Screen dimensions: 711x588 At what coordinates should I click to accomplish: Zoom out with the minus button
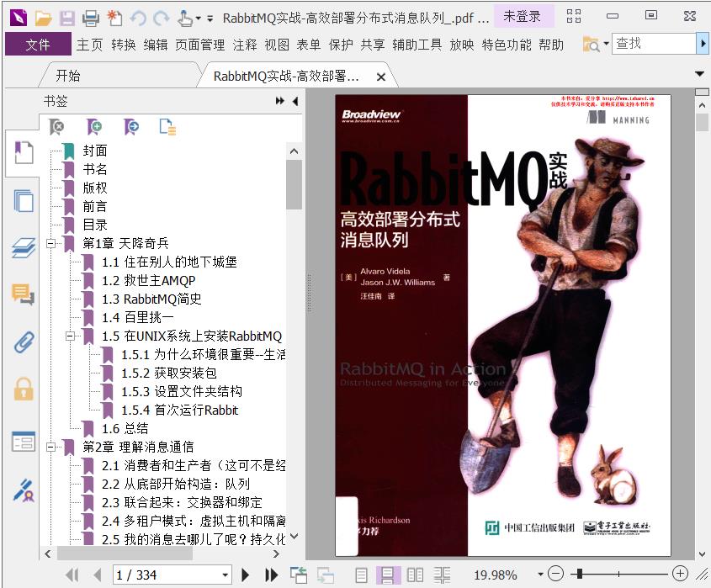555,574
